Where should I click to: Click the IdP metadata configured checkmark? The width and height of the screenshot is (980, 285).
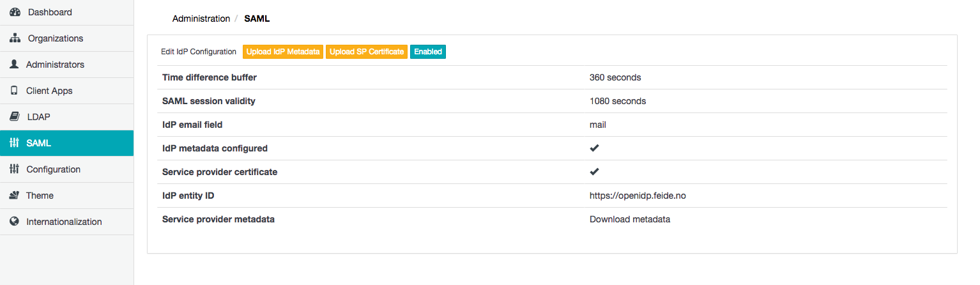click(594, 148)
